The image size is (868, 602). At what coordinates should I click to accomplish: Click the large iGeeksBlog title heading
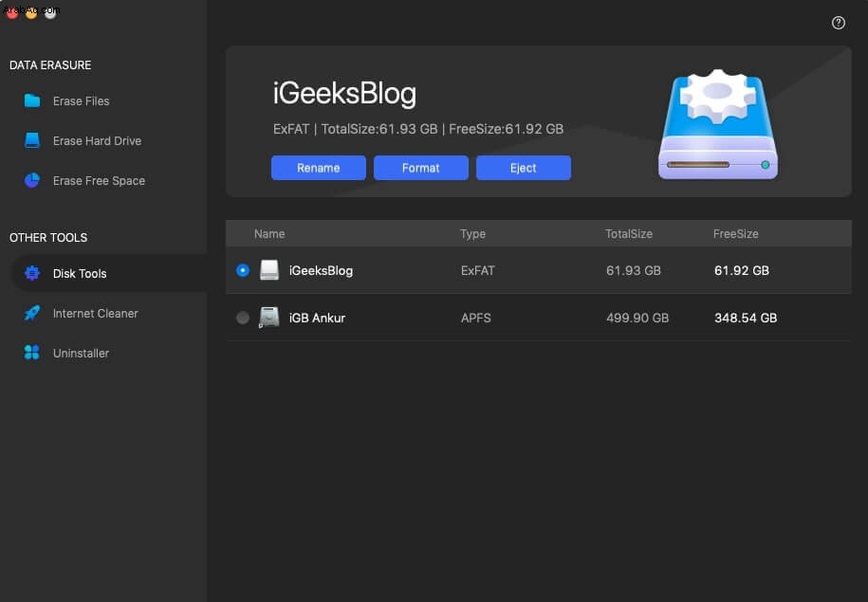pyautogui.click(x=344, y=93)
